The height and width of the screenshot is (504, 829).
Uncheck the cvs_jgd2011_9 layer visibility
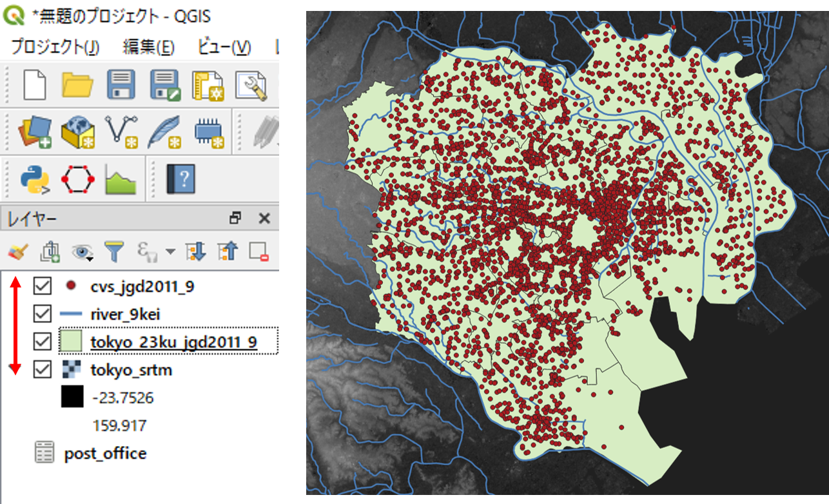tap(42, 286)
